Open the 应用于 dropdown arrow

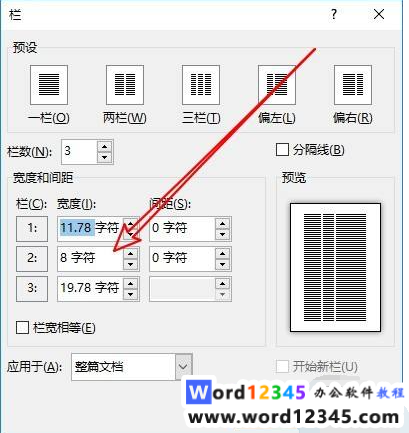tap(183, 367)
